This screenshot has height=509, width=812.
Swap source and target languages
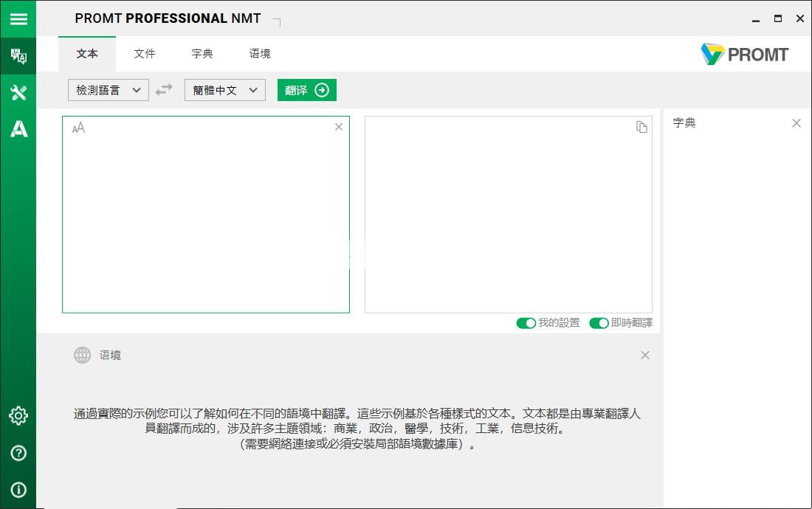164,90
